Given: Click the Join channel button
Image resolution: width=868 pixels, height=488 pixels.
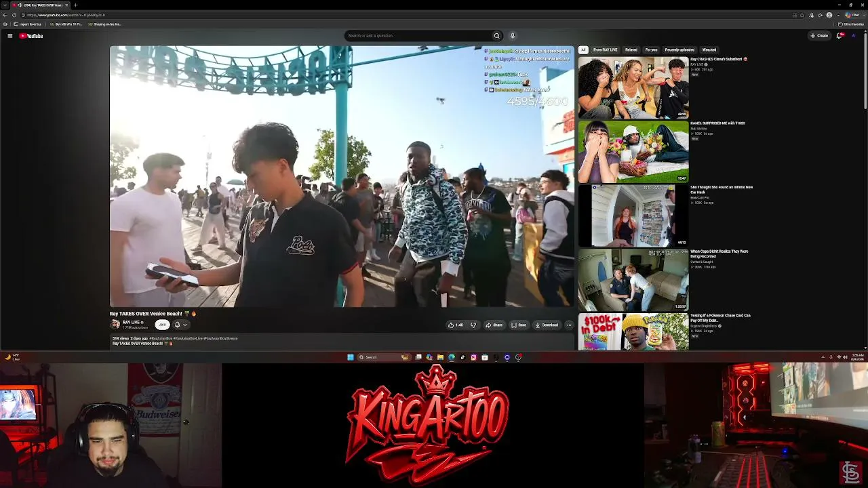Looking at the screenshot, I should point(161,325).
